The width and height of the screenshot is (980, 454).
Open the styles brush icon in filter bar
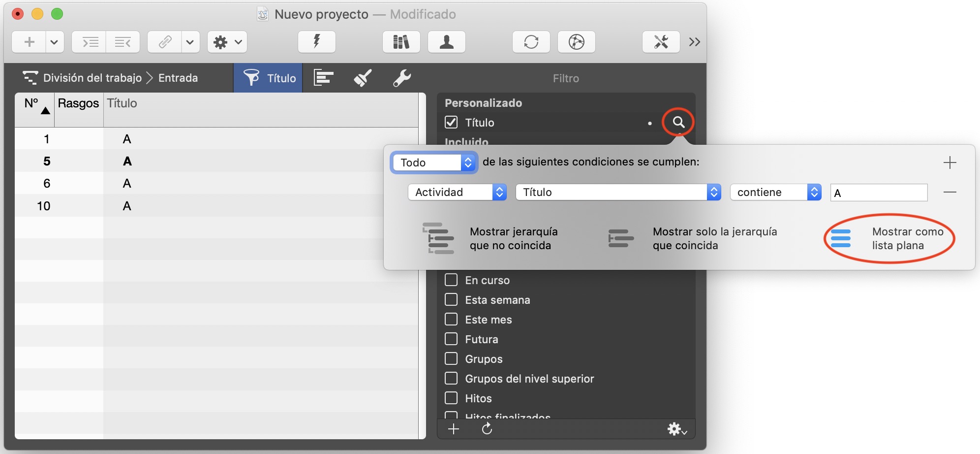[362, 77]
